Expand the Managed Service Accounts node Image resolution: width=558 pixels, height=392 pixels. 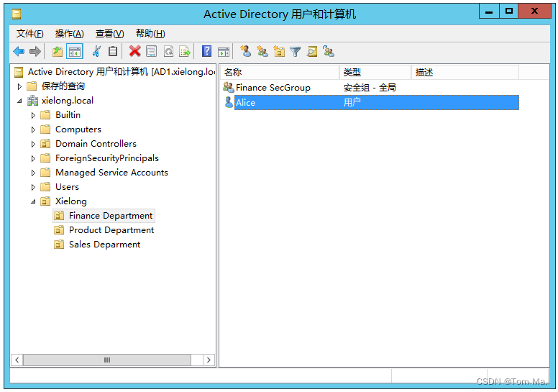coord(33,173)
